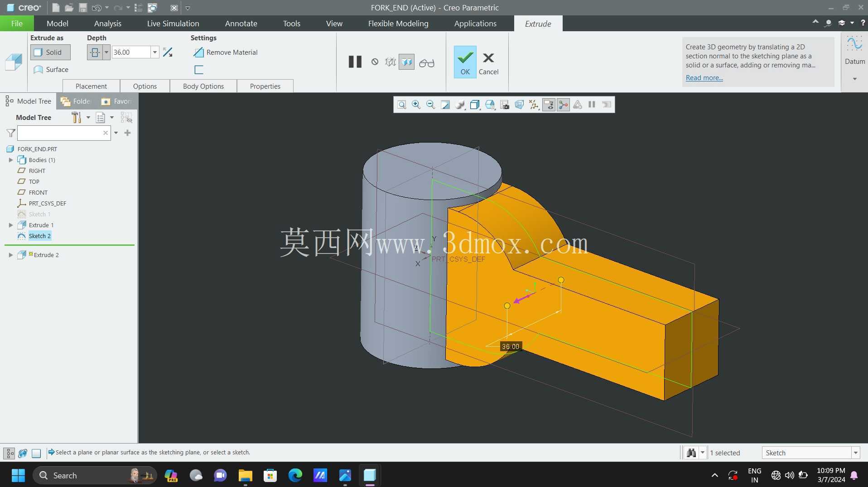The height and width of the screenshot is (487, 868).
Task: Expand the Extrude 1 node
Action: (x=11, y=225)
